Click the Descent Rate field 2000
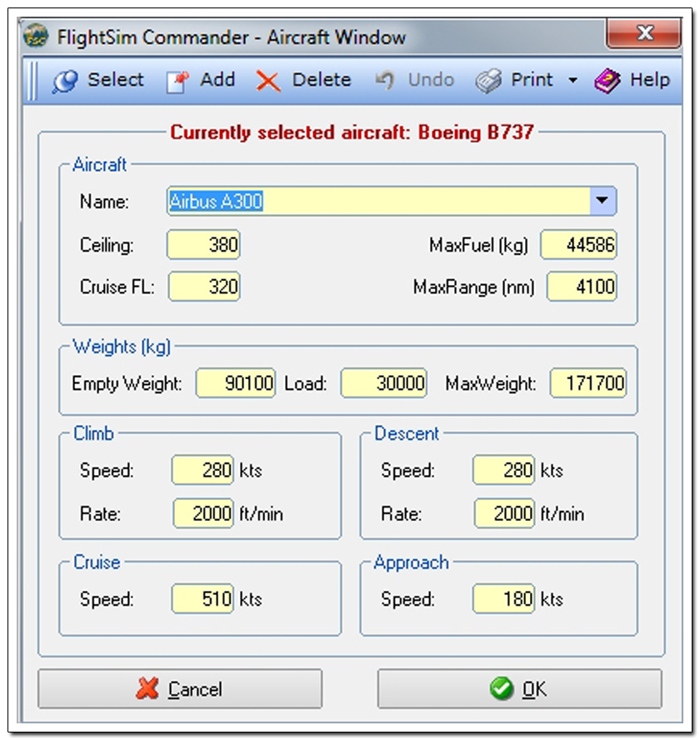This screenshot has height=740, width=700. (505, 513)
